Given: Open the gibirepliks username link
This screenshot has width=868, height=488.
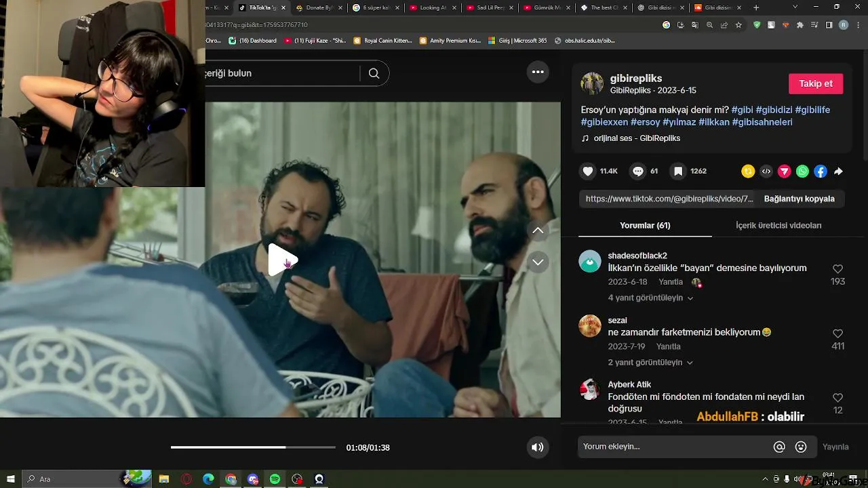Looking at the screenshot, I should (x=636, y=79).
